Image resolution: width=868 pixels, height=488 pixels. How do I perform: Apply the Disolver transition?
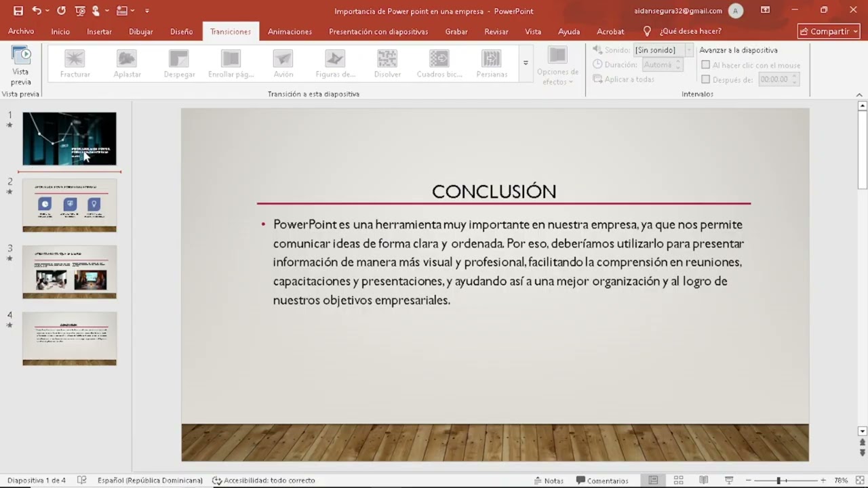(387, 64)
